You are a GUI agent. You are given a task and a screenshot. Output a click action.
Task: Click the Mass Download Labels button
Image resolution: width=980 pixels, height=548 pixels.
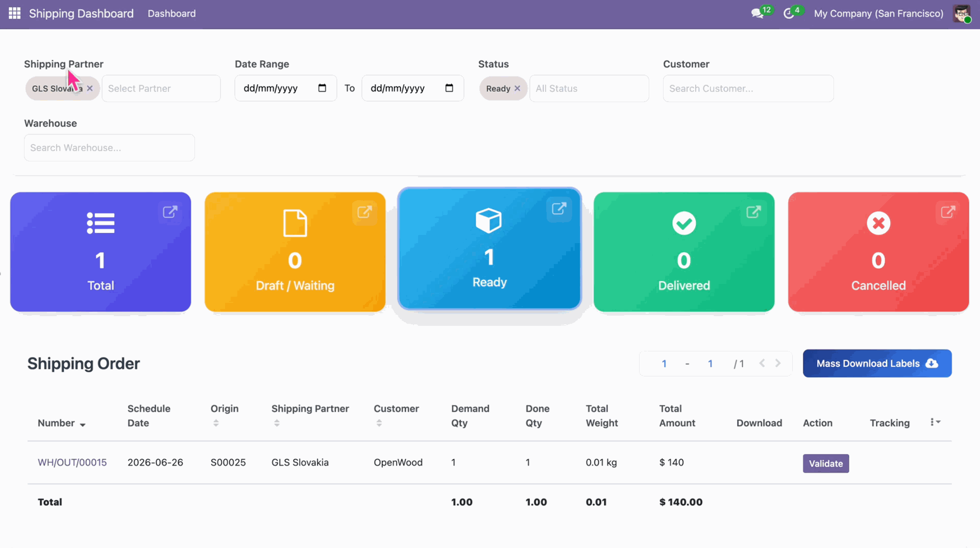coord(877,363)
